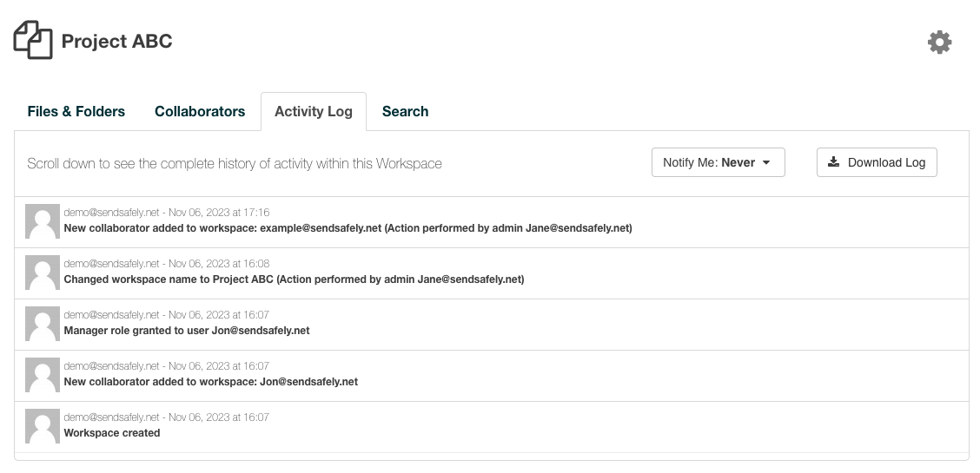Click the Manager role granted log message
Image resolution: width=980 pixels, height=473 pixels.
pos(187,331)
